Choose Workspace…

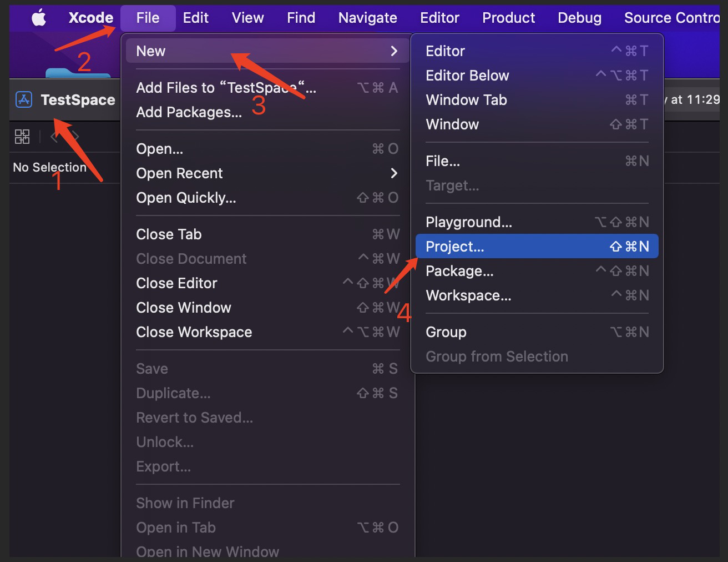click(537, 295)
